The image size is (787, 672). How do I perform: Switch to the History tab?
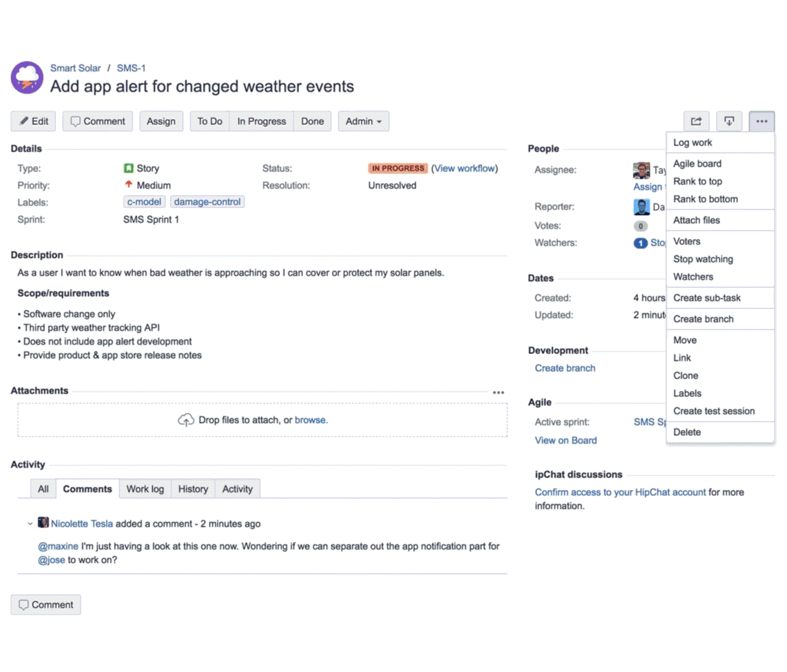coord(193,488)
